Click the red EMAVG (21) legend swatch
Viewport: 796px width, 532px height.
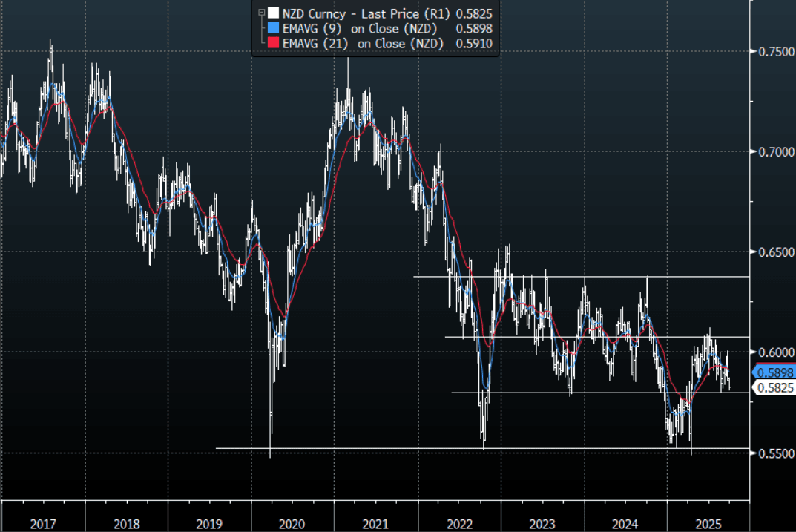point(274,43)
